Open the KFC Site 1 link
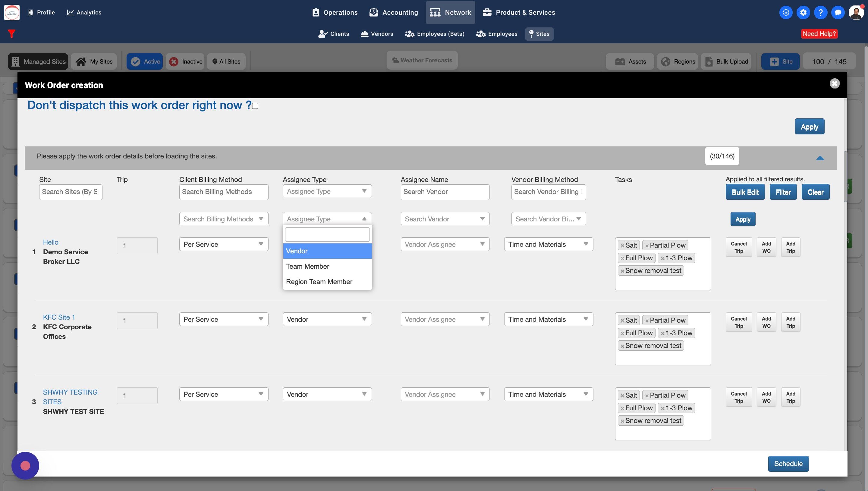 (59, 317)
